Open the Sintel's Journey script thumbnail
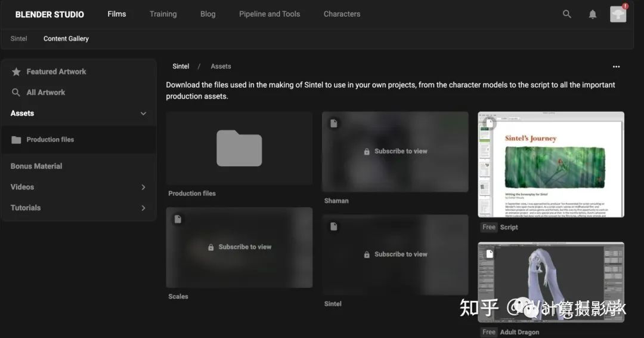The height and width of the screenshot is (338, 644). (x=551, y=164)
